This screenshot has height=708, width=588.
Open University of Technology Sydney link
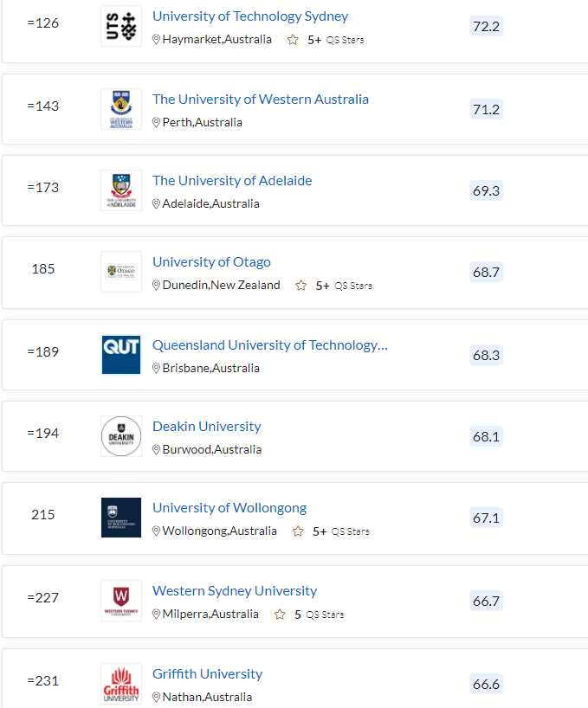(x=250, y=16)
